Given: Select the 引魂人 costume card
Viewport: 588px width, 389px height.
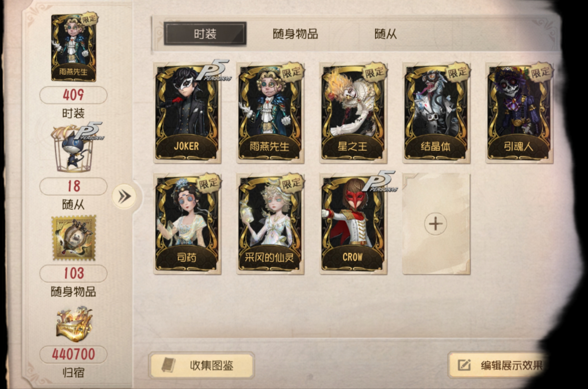Looking at the screenshot, I should tap(519, 113).
